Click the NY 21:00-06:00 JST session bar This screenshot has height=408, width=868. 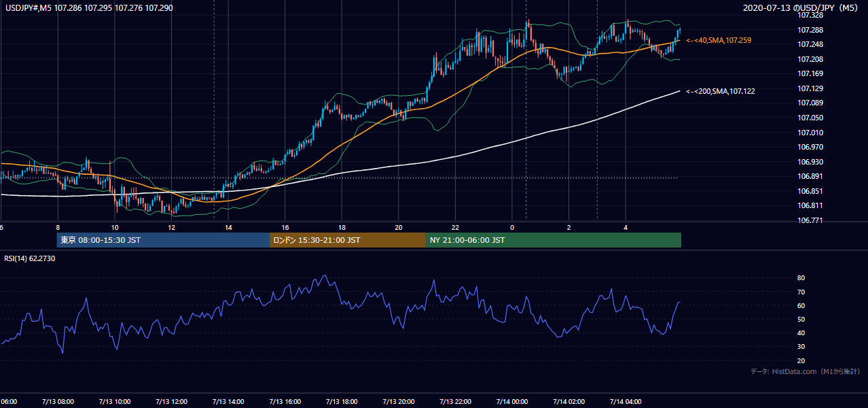click(x=554, y=240)
